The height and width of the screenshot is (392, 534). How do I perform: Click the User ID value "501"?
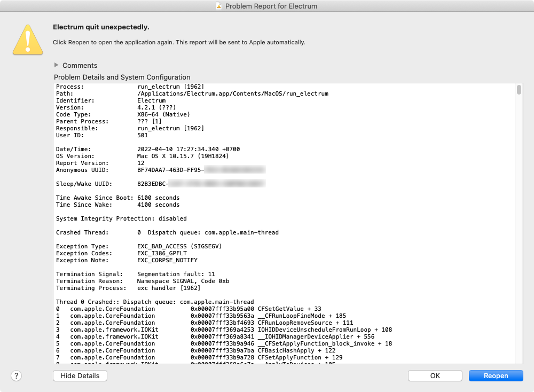143,135
